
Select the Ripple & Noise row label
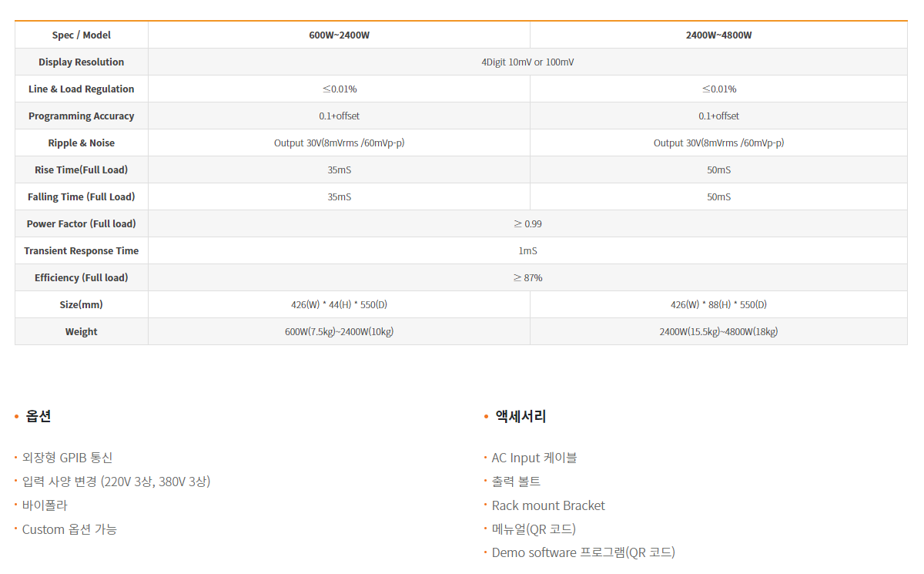(x=82, y=143)
